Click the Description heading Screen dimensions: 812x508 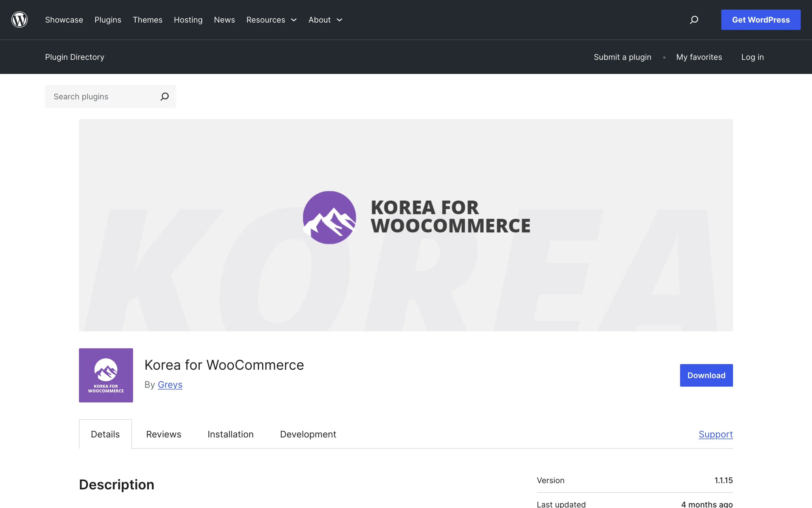[x=116, y=485]
